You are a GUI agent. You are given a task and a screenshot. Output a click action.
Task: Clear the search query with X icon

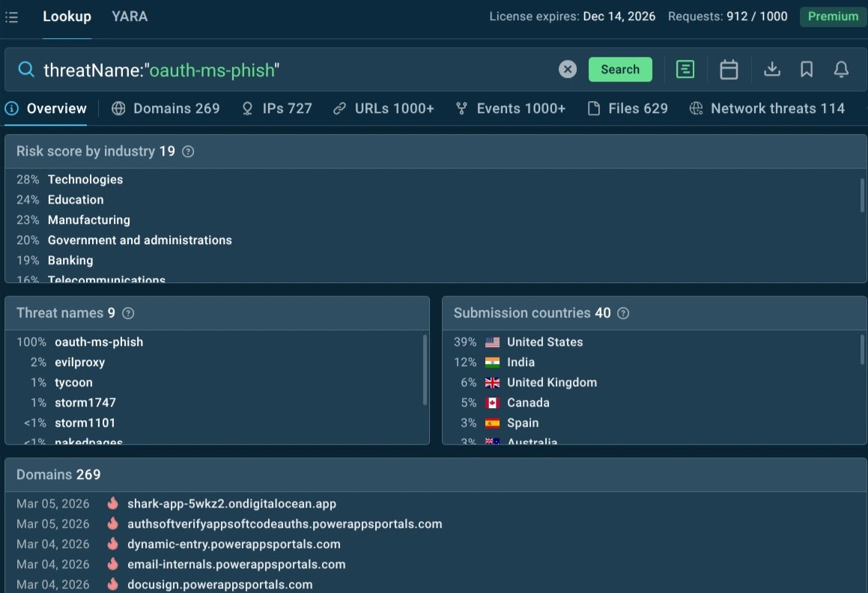point(568,70)
